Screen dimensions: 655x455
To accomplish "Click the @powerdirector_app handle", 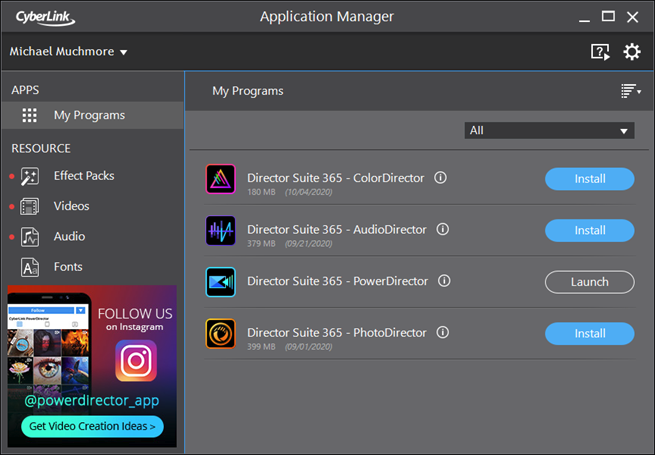I will click(91, 400).
